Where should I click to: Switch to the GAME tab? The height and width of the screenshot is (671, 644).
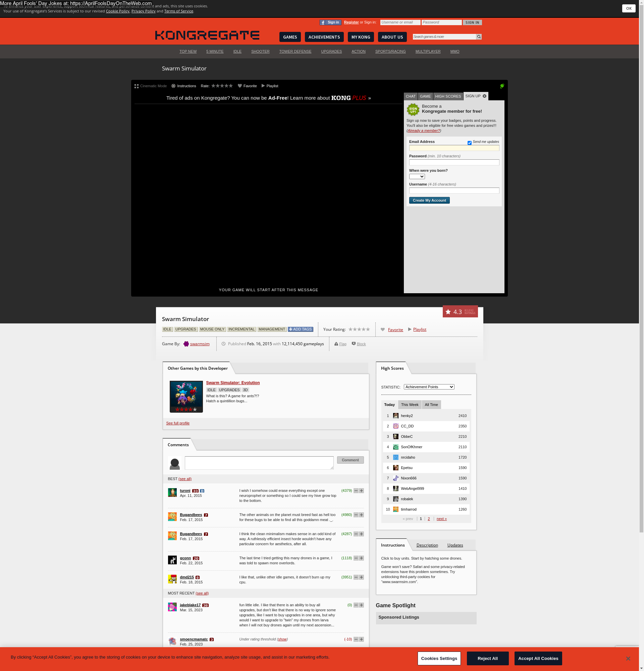coord(425,97)
